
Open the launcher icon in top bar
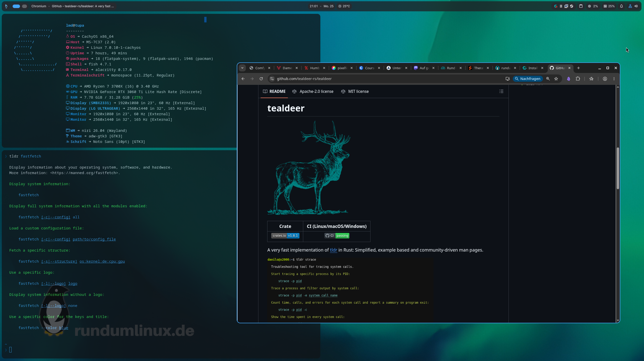[6, 6]
